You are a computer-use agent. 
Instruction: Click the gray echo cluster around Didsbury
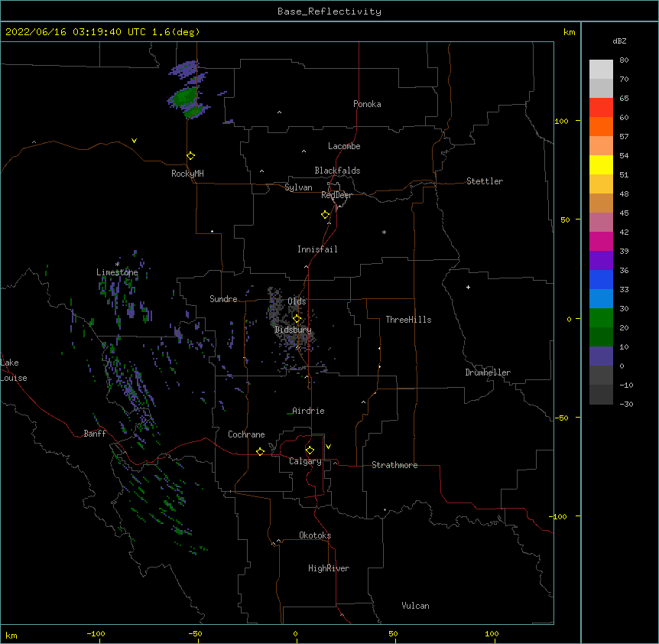(294, 330)
